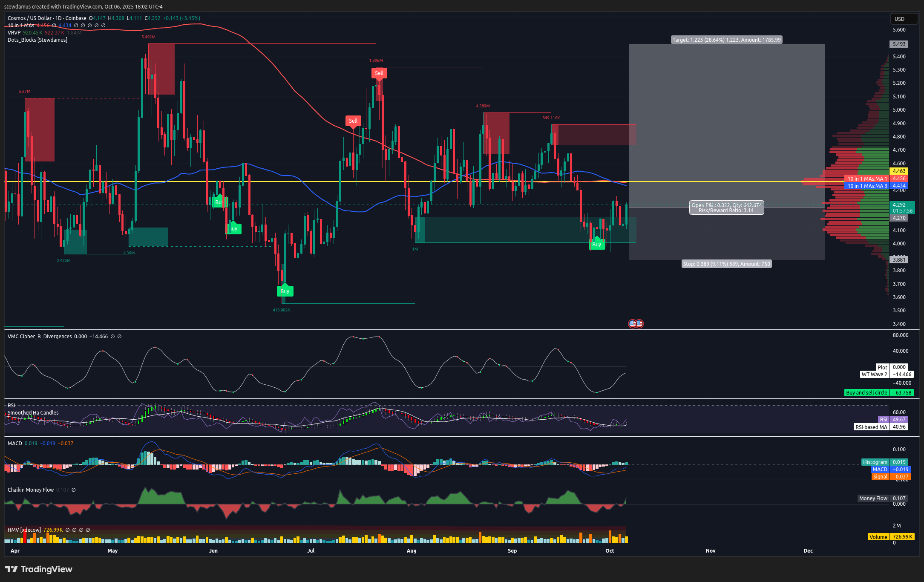Click the Dots_Blocks [Stewdamus] indicator label
The height and width of the screenshot is (582, 924).
pyautogui.click(x=37, y=40)
